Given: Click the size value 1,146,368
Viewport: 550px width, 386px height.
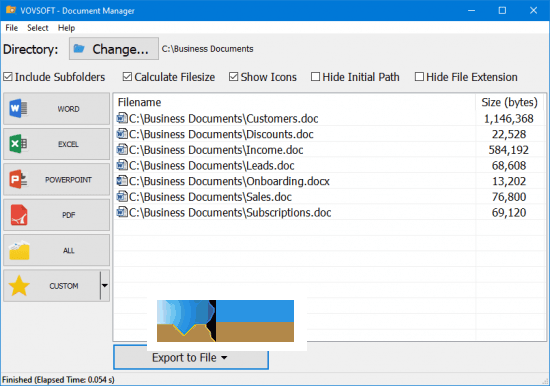Looking at the screenshot, I should point(509,119).
